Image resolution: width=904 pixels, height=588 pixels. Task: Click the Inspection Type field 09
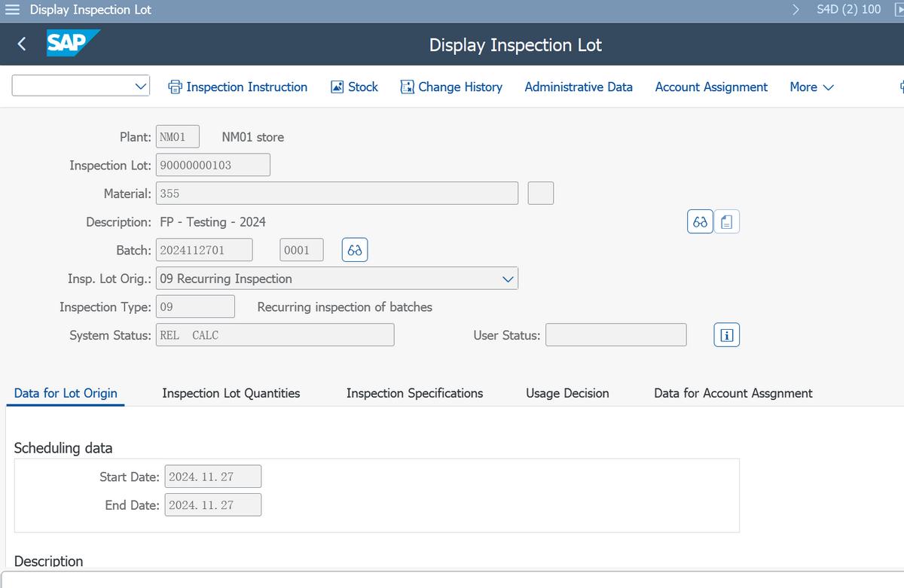pos(195,306)
